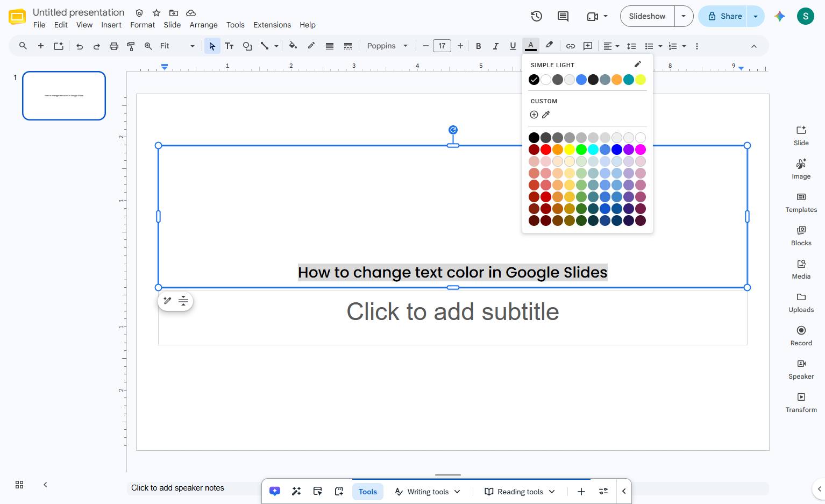The image size is (825, 504).
Task: Hide the menus chevron
Action: click(x=754, y=46)
